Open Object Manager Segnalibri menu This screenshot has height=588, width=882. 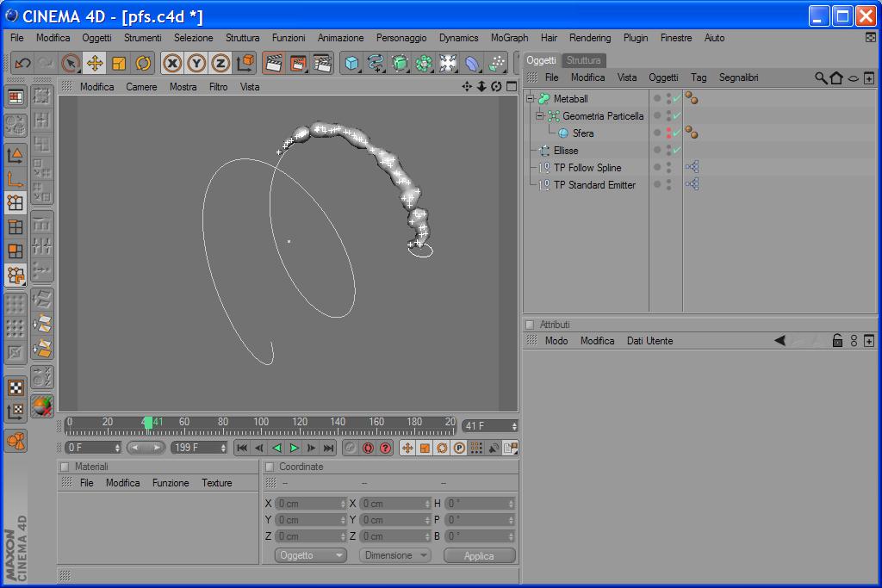[738, 77]
